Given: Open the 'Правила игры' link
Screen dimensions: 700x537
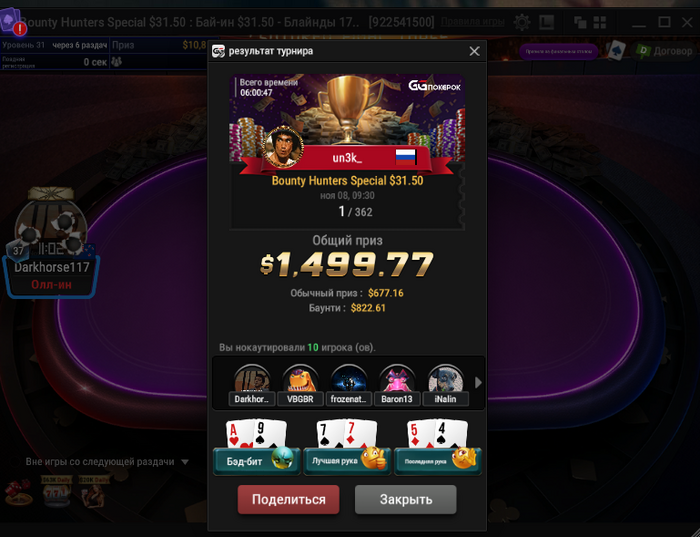Looking at the screenshot, I should tap(472, 21).
